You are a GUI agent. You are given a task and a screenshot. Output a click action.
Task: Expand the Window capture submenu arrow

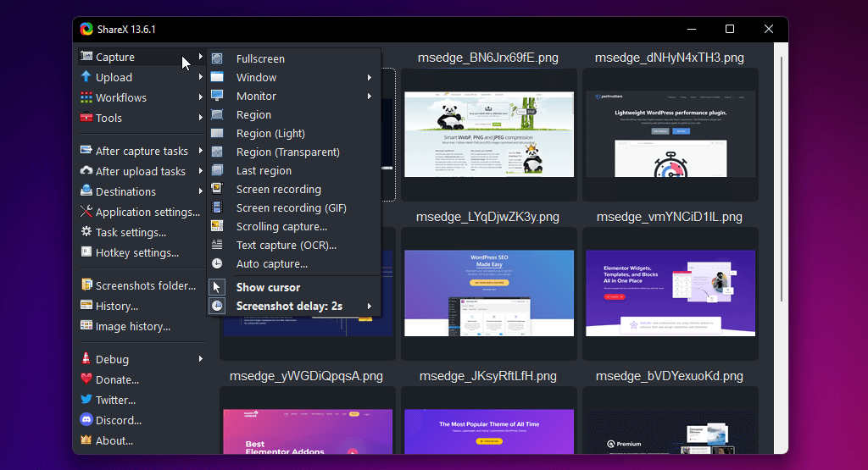pyautogui.click(x=370, y=78)
